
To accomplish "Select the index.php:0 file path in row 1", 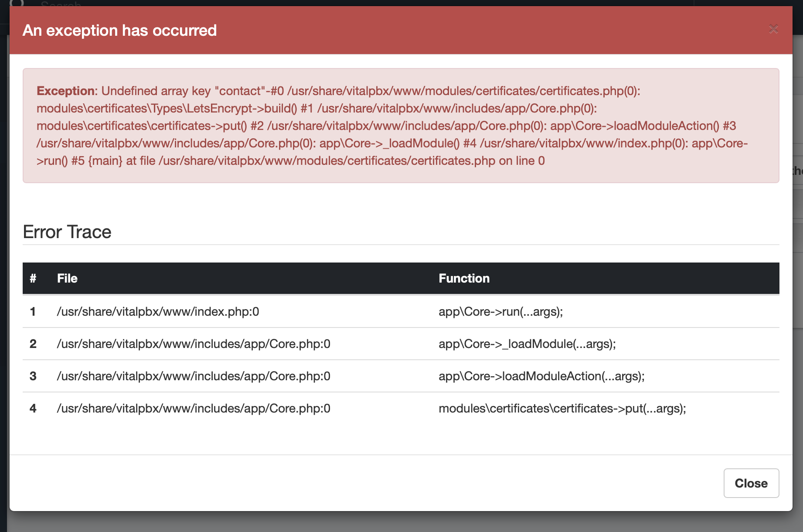I will point(158,312).
